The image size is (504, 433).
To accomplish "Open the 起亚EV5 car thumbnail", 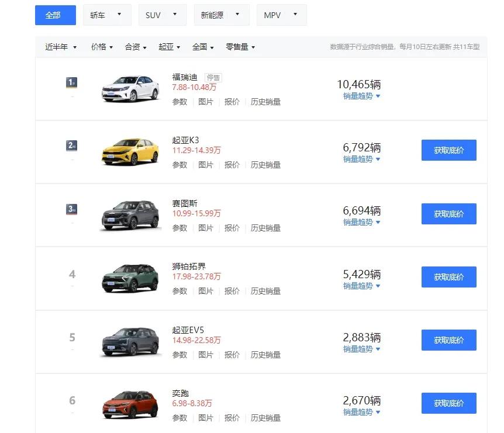I will point(130,341).
